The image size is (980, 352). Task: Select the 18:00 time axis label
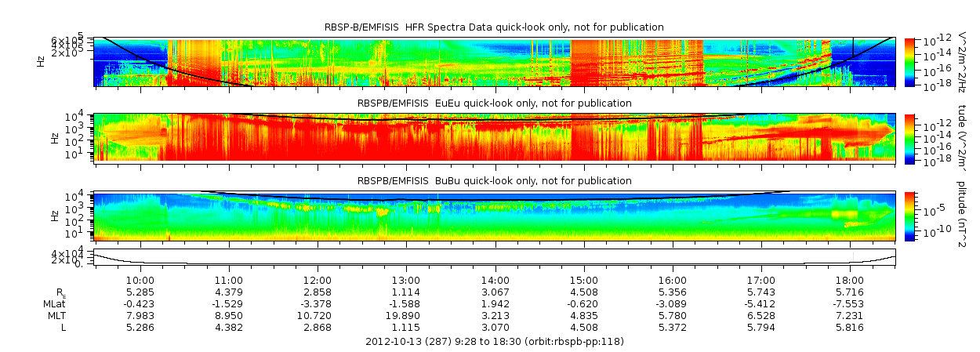[x=851, y=280]
